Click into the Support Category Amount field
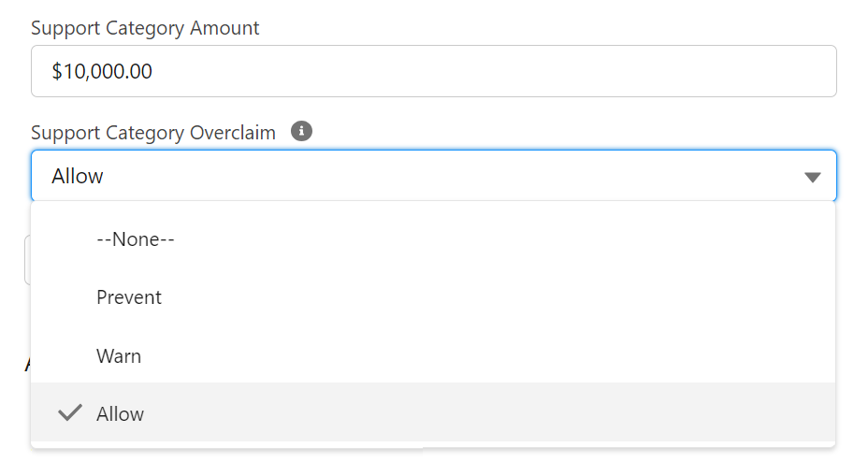This screenshot has width=868, height=462. 433,71
